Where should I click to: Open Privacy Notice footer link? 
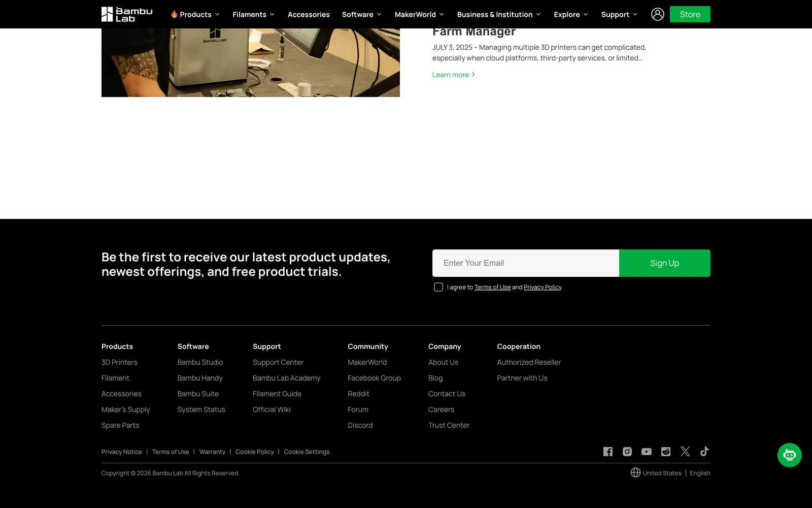point(122,452)
